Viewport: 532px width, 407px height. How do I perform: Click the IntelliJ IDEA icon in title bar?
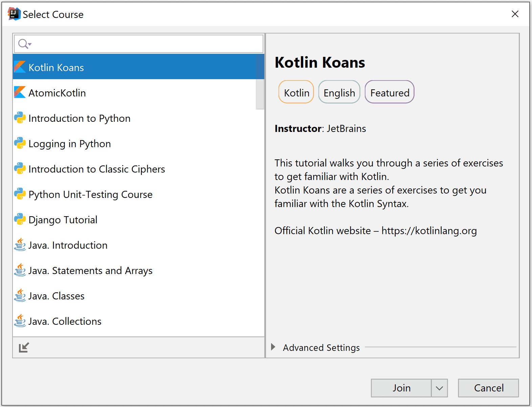pos(14,14)
